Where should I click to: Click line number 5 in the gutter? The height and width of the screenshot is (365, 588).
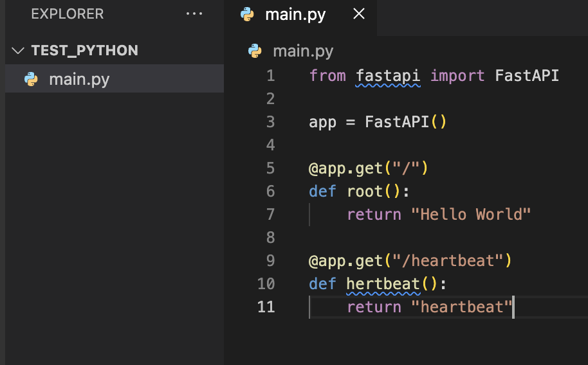pyautogui.click(x=271, y=168)
